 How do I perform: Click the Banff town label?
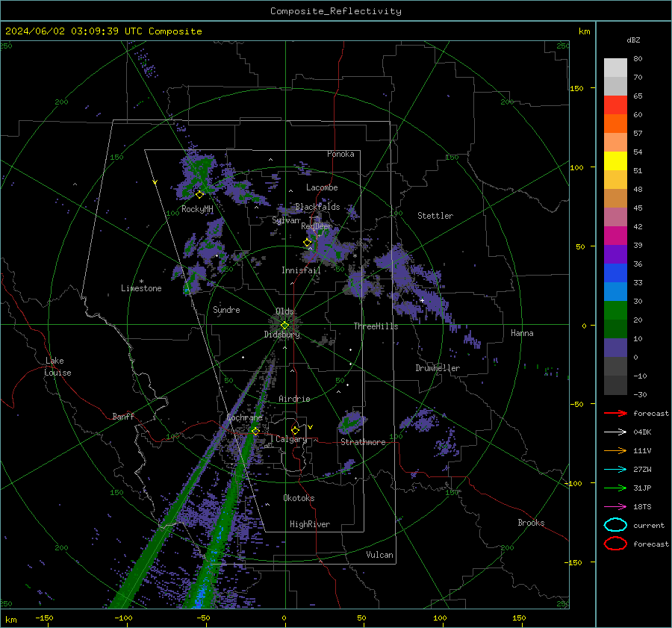[x=123, y=416]
